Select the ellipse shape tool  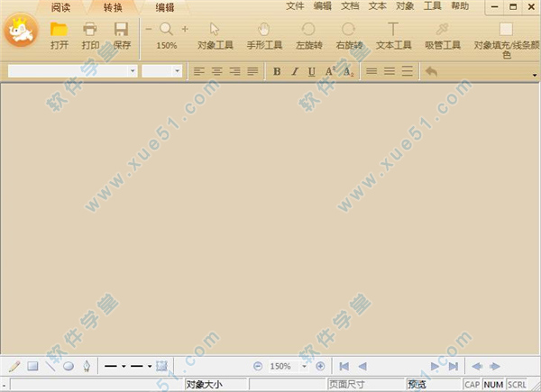69,366
